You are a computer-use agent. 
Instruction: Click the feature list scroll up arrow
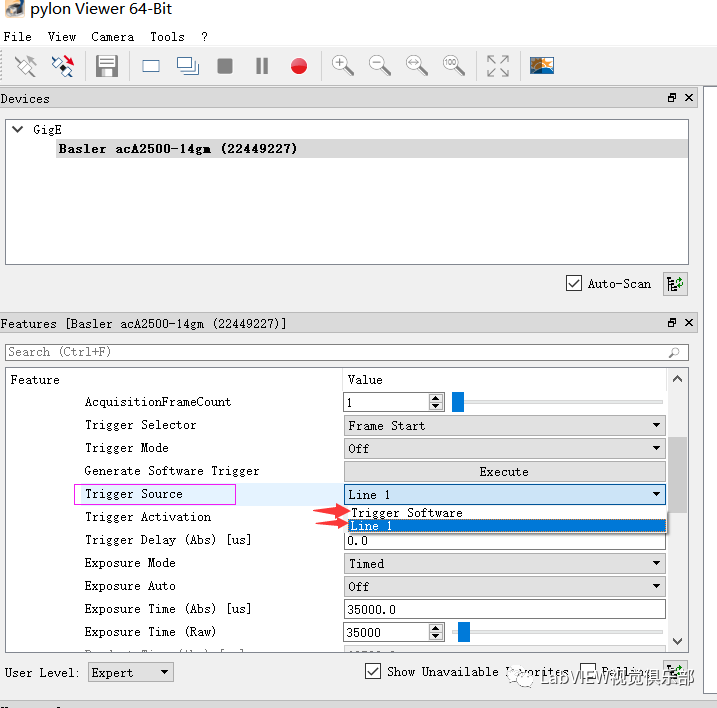point(678,379)
